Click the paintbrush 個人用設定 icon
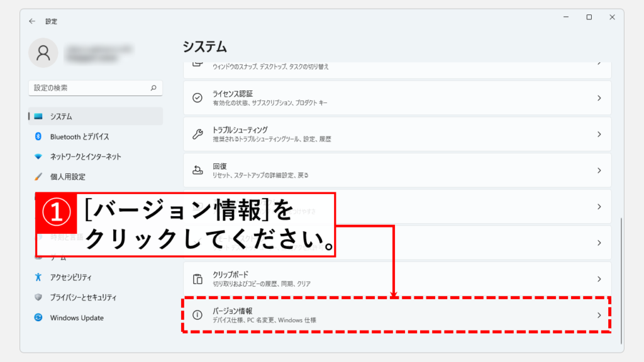The height and width of the screenshot is (362, 644). (x=38, y=177)
